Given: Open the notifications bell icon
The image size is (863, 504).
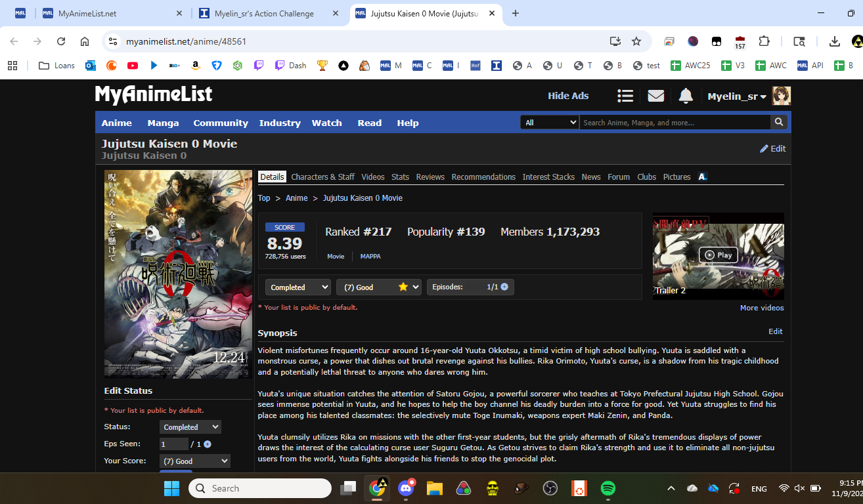Looking at the screenshot, I should (686, 96).
